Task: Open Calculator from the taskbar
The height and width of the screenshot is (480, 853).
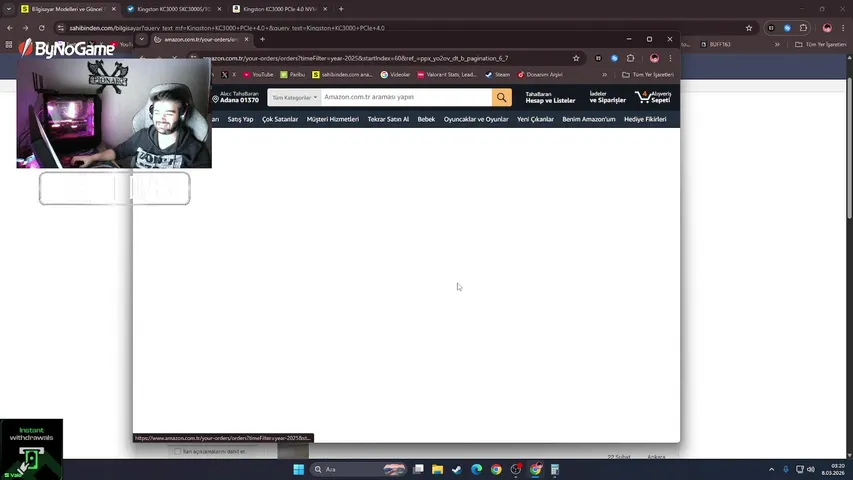Action: pos(555,470)
